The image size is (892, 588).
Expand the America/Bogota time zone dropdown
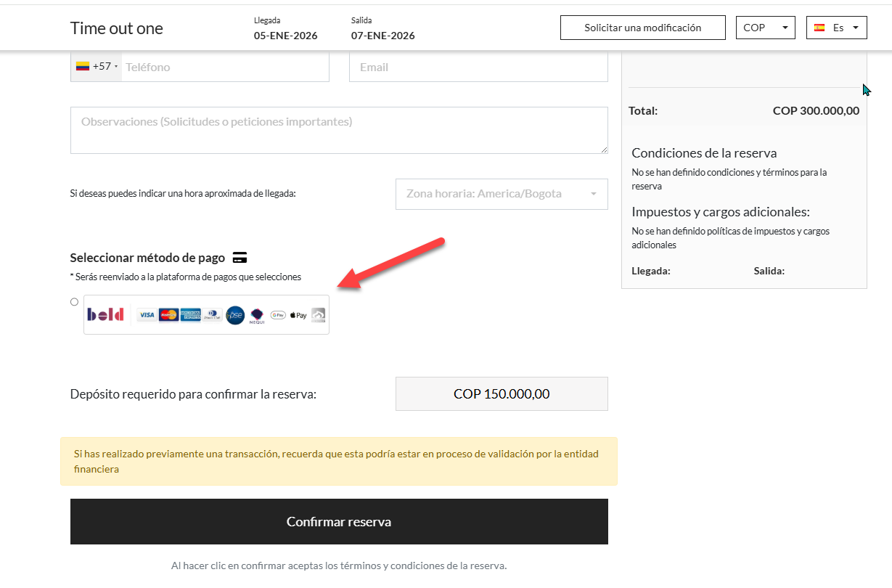click(501, 194)
